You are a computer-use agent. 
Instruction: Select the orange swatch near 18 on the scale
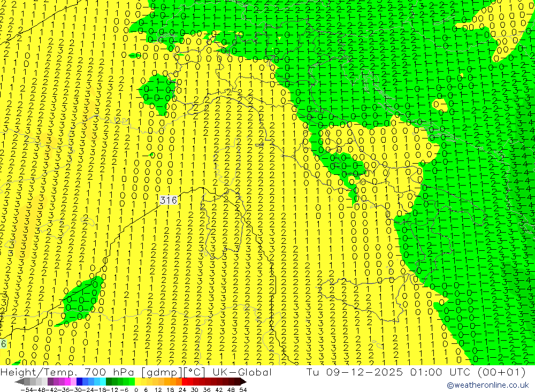173,381
